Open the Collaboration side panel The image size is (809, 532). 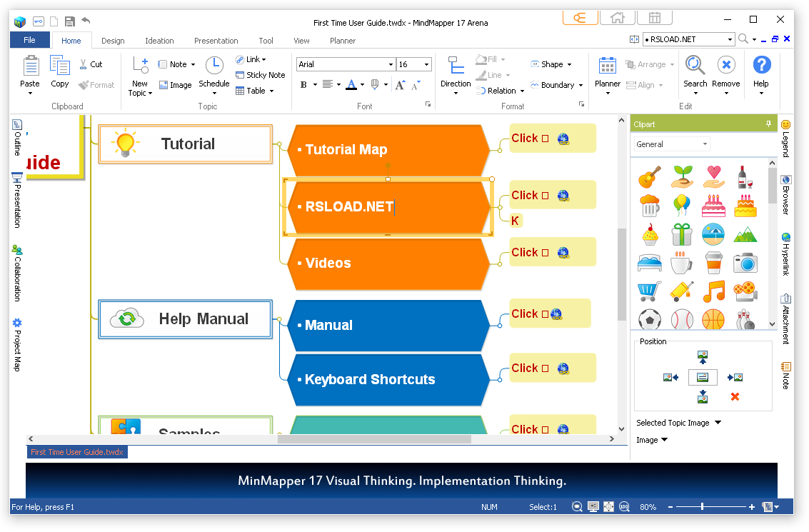(x=17, y=273)
